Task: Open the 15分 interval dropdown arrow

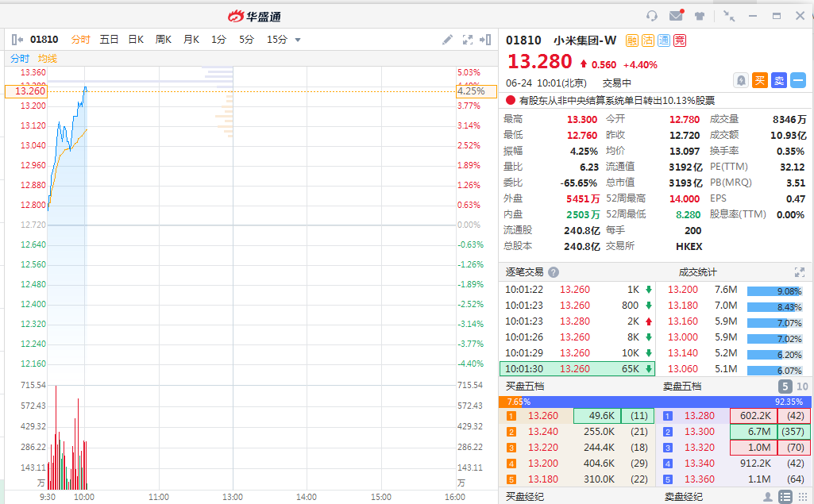Action: click(298, 40)
